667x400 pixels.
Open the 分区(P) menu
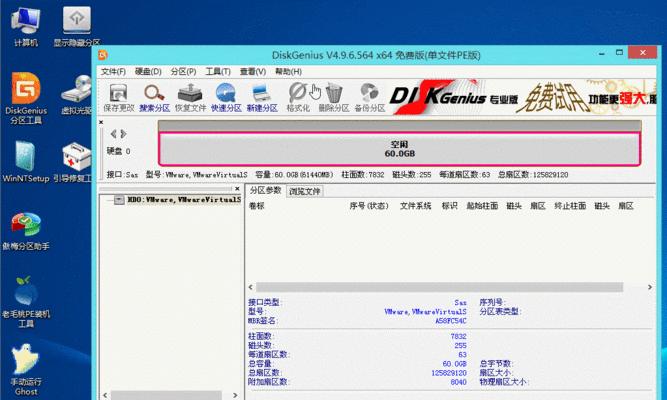point(183,71)
